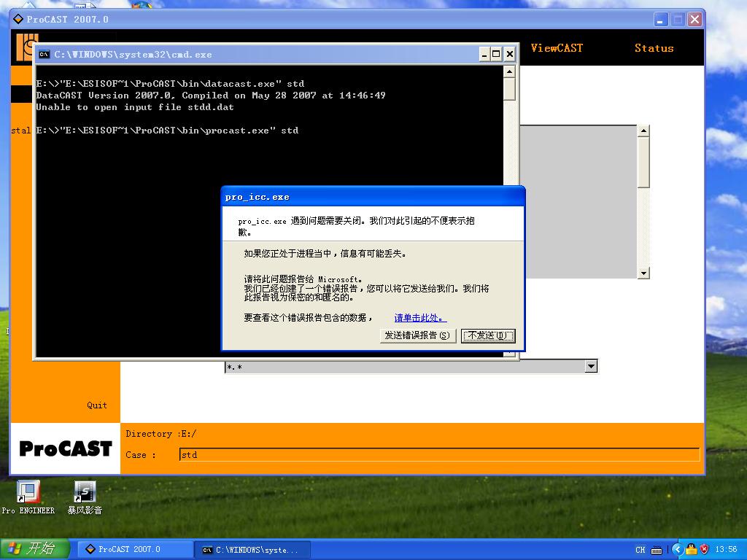Close the ProCAST 2007.0 window

[x=694, y=20]
